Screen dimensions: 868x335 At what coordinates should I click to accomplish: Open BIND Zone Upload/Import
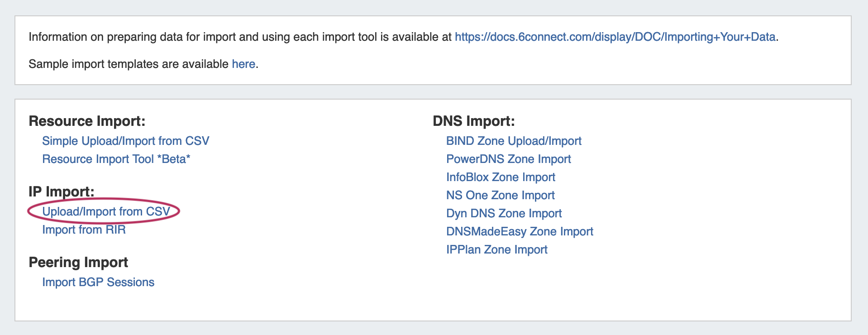(514, 141)
